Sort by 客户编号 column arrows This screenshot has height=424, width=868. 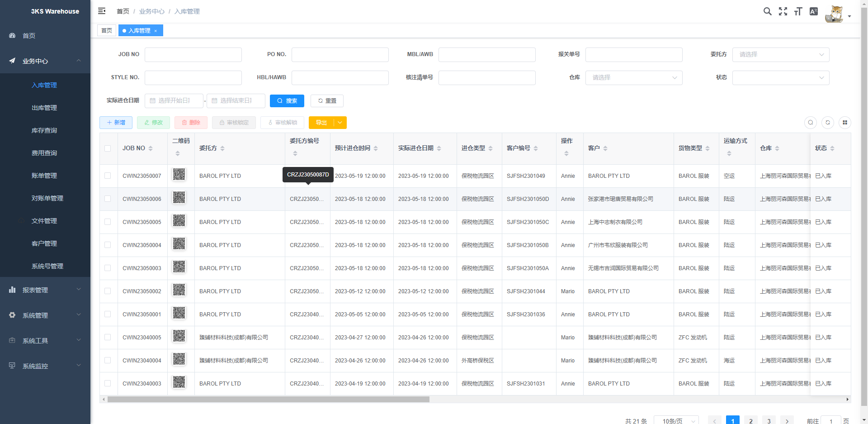coord(536,148)
